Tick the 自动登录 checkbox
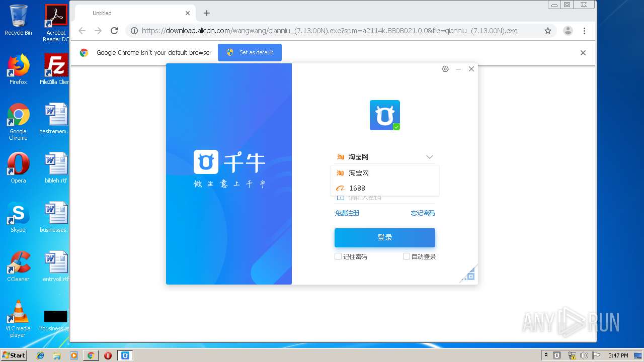The image size is (644, 362). [x=407, y=257]
